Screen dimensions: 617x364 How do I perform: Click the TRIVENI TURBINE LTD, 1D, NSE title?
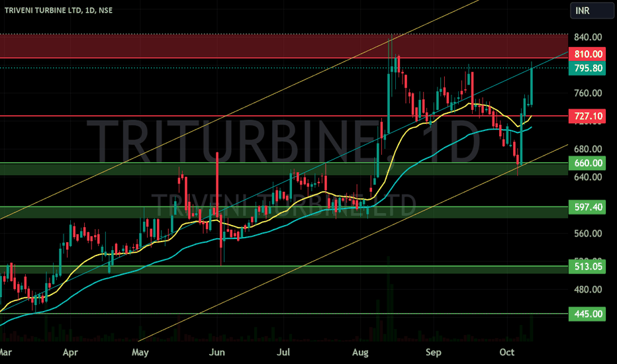[x=58, y=10]
